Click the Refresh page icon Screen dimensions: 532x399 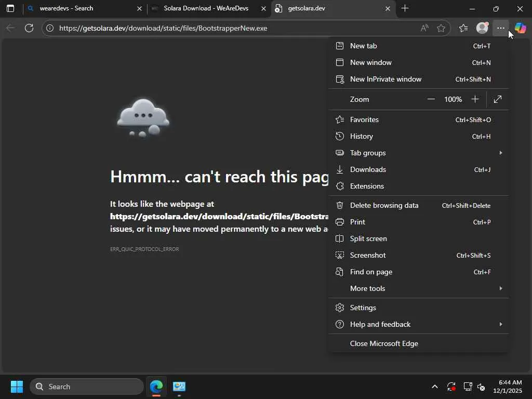coord(29,28)
